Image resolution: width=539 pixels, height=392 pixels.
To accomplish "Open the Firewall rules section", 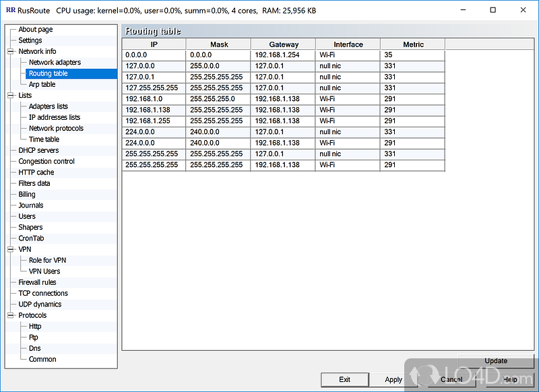I will coord(37,282).
